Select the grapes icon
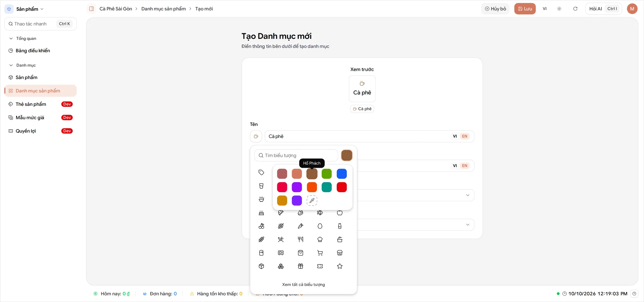The width and height of the screenshot is (644, 302). point(281,226)
